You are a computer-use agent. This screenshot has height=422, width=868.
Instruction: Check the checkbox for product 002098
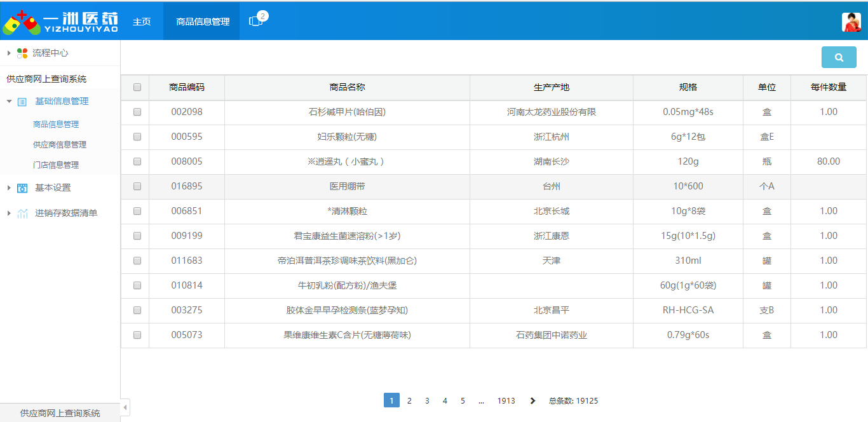(x=136, y=112)
